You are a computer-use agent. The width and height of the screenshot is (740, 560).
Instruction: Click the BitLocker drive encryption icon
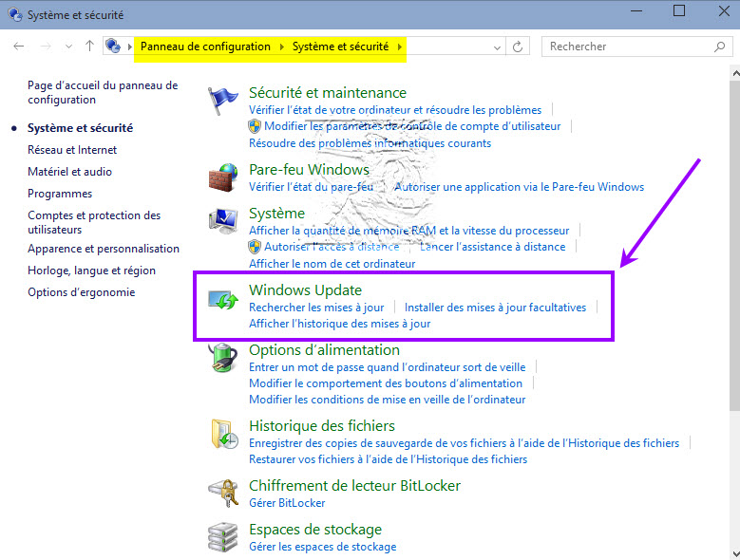[223, 494]
